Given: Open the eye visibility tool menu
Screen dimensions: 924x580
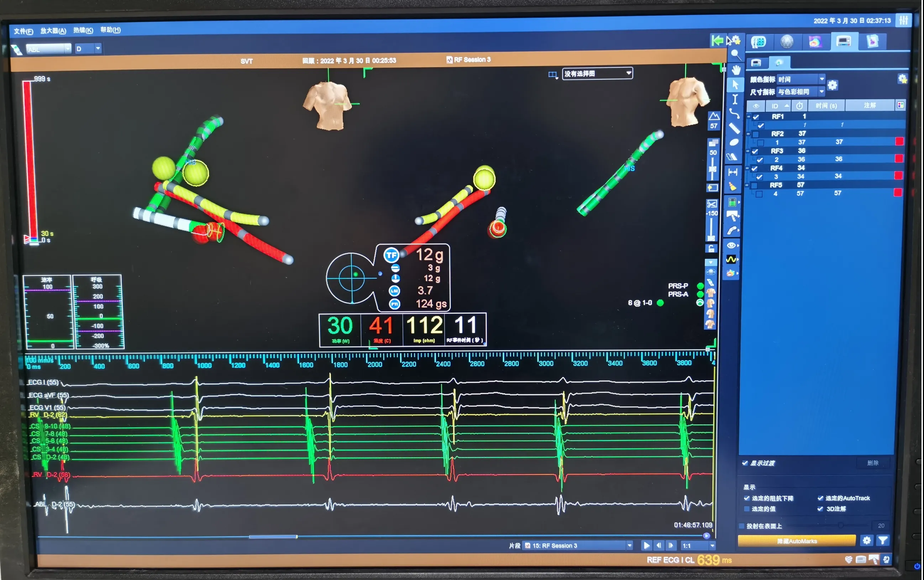Looking at the screenshot, I should tap(732, 245).
